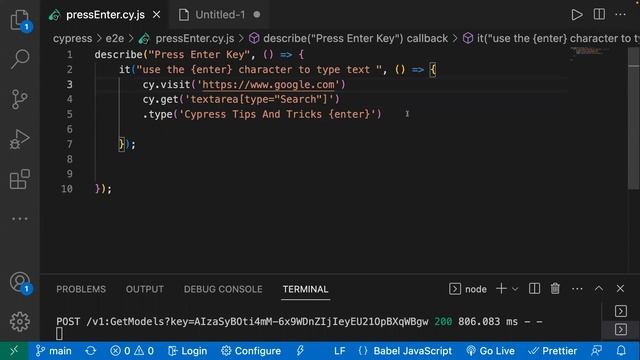
Task: Open feedback/accounts icon in status bar
Action: point(596,351)
